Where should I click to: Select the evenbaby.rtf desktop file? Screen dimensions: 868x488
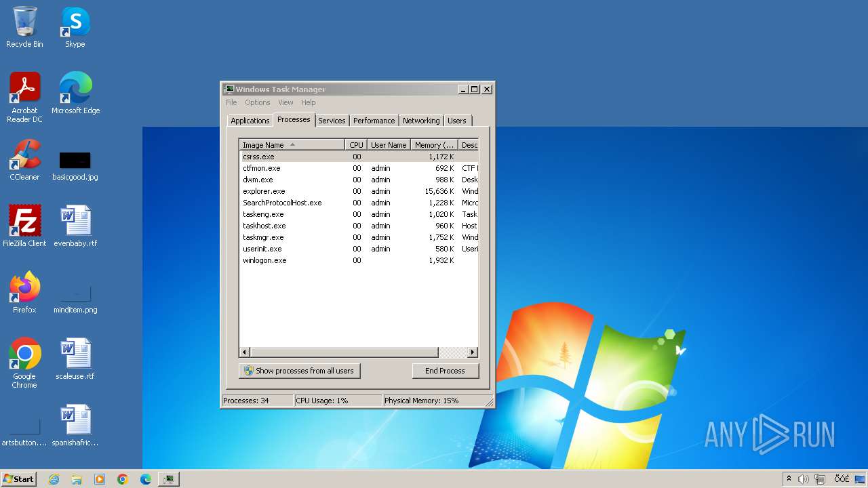point(75,226)
